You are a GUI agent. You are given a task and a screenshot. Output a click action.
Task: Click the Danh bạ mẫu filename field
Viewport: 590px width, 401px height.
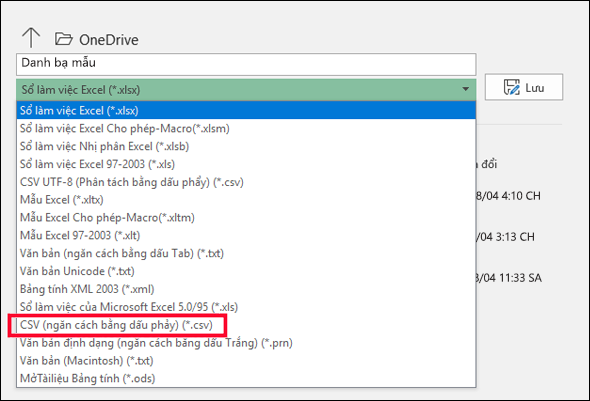(x=246, y=63)
